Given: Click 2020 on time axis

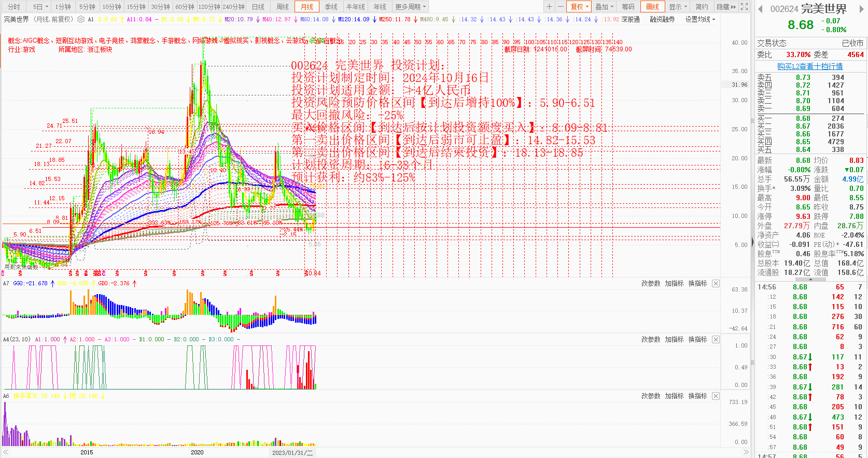Looking at the screenshot, I should (197, 452).
